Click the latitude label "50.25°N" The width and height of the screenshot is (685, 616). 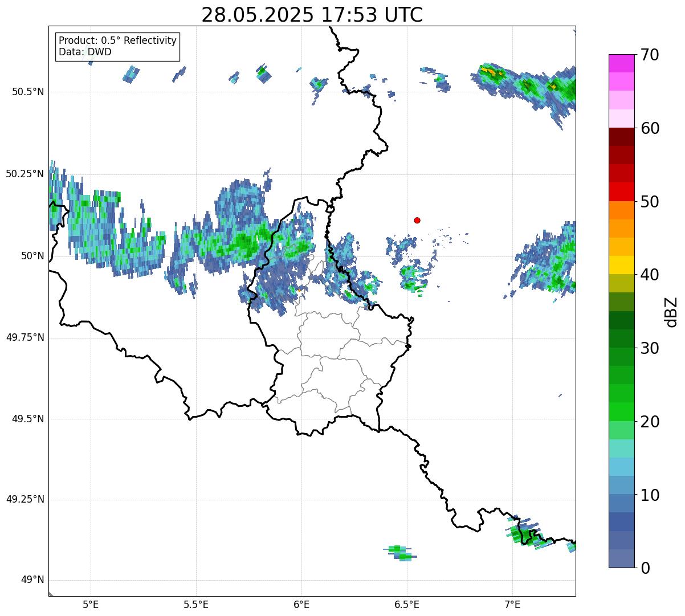tap(25, 174)
